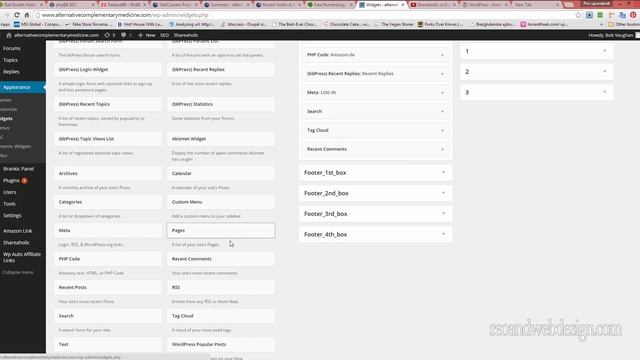Select the WordPress Popular Posts widget

click(221, 344)
